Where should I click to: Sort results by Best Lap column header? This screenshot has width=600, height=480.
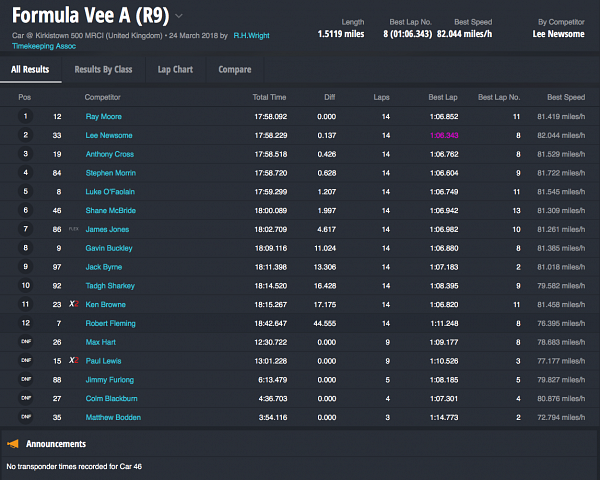[x=442, y=97]
